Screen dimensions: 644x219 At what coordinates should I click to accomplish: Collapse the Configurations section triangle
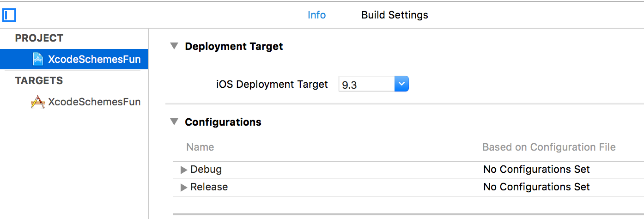tap(174, 122)
